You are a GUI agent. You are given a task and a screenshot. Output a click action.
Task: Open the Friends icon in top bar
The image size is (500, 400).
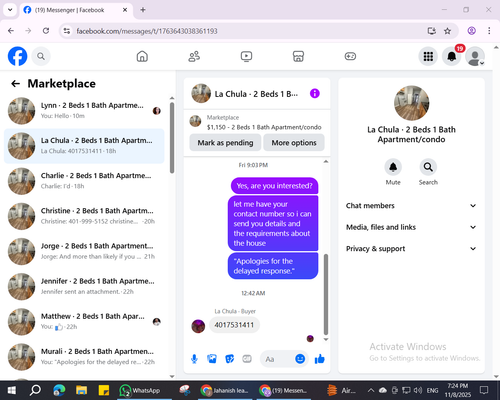click(194, 56)
